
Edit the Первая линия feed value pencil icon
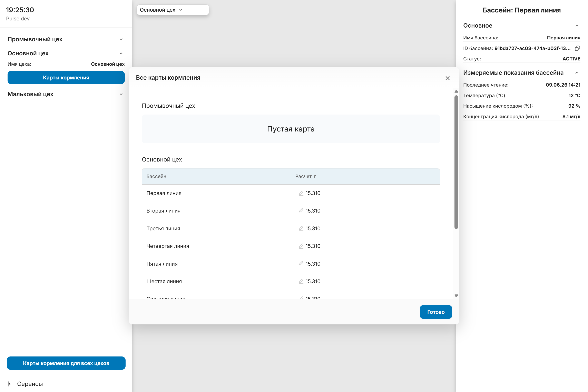[301, 193]
